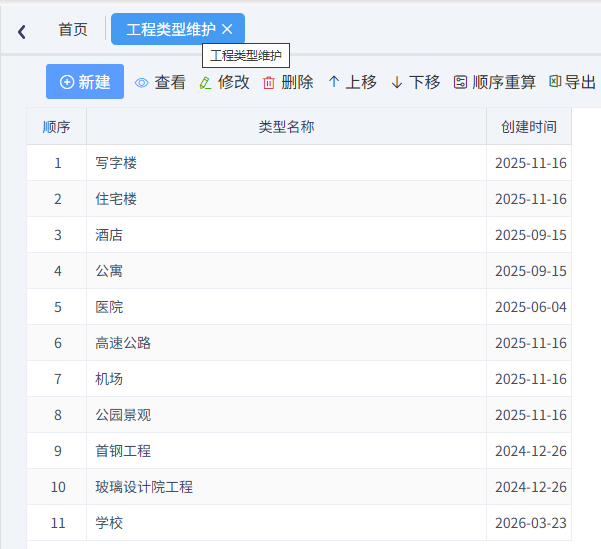601x549 pixels.
Task: Click the 首钢工程 row date 2024-12-26
Action: click(529, 451)
